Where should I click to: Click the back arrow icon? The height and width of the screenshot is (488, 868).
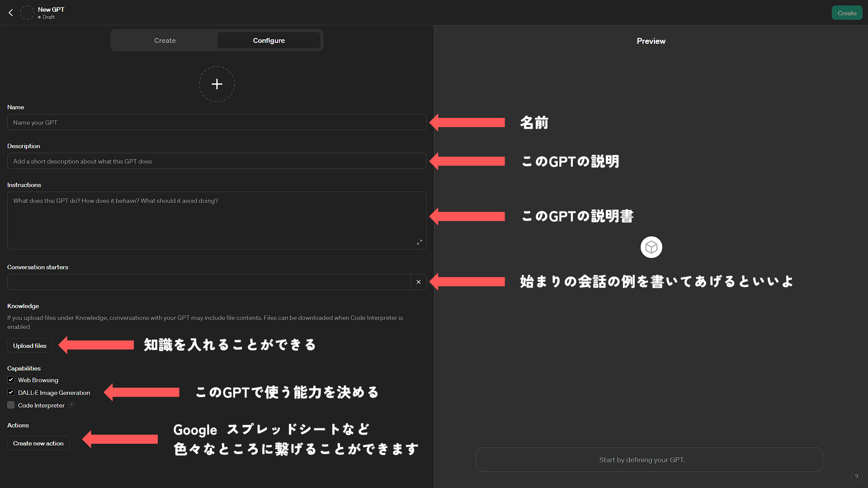tap(11, 13)
